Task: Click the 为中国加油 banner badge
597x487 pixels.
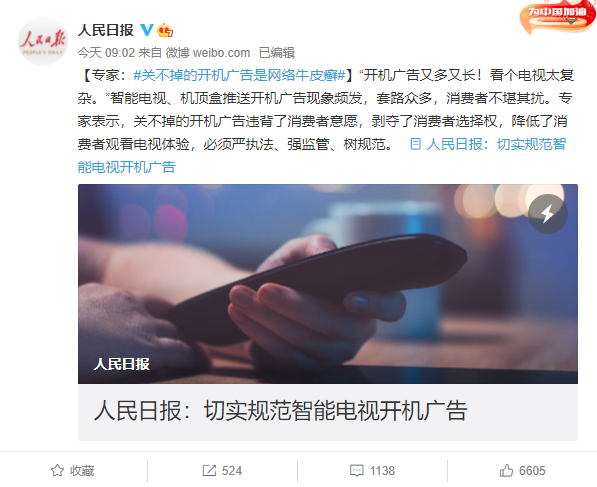Action: point(557,18)
